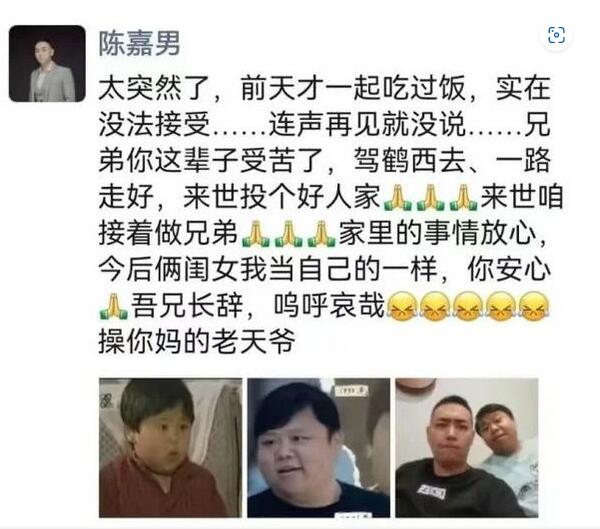Tap the first crying face emoji after 呜呼哀哉
600x529 pixels.
401,306
